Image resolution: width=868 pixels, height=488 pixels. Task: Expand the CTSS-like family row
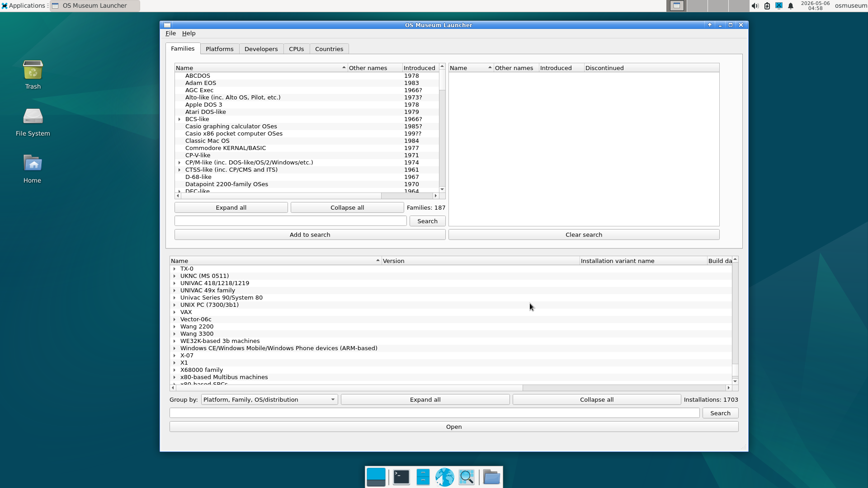[x=179, y=170]
